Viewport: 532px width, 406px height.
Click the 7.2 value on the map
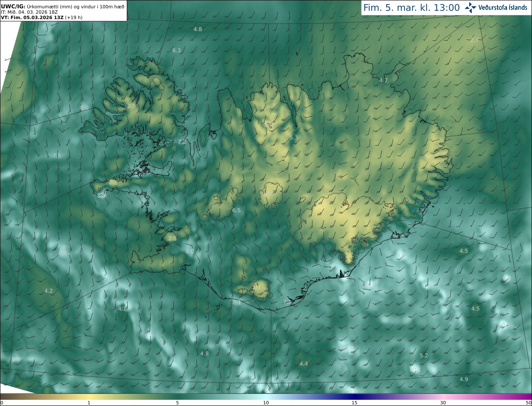[x=182, y=142]
